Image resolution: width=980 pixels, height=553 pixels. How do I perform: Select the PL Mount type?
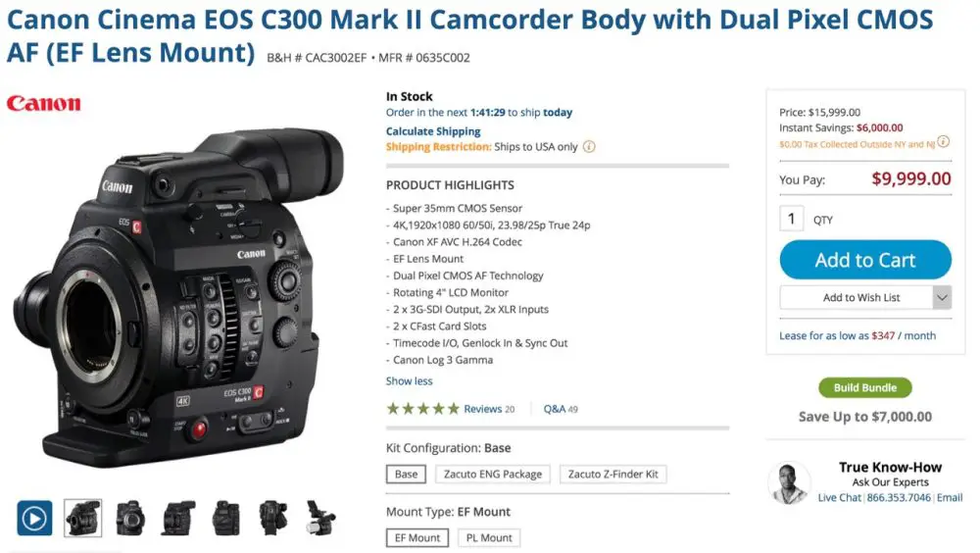(489, 538)
